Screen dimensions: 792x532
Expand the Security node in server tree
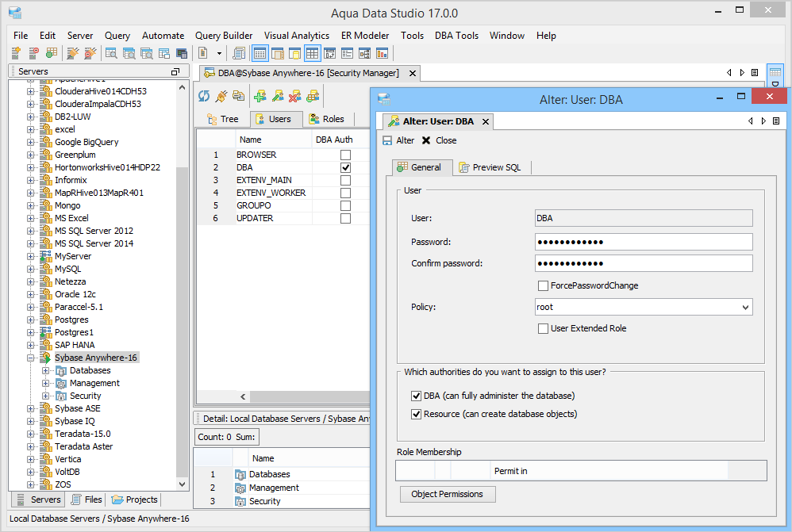coord(46,396)
